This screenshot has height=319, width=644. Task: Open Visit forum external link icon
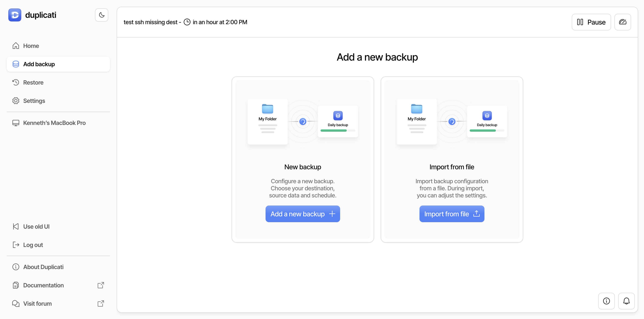tap(101, 304)
